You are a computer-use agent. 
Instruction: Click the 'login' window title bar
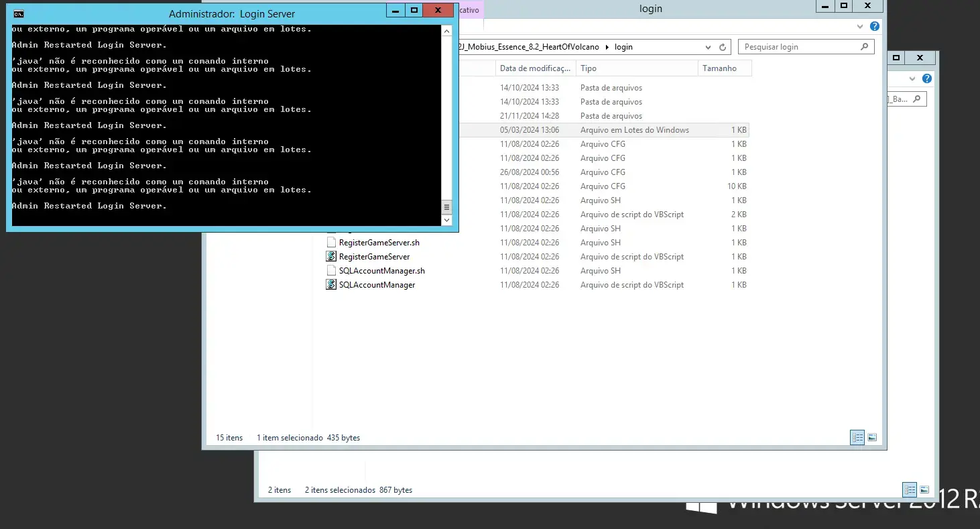(650, 9)
